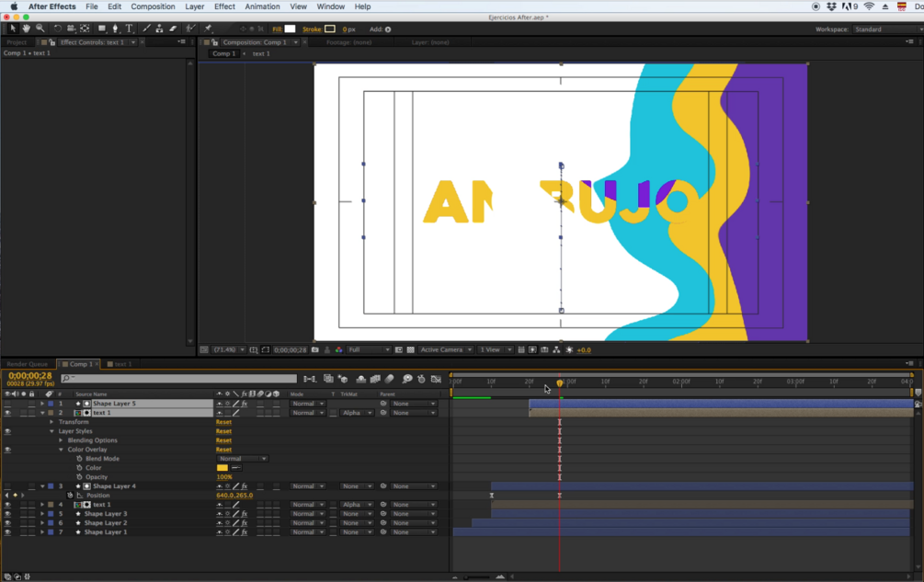Image resolution: width=924 pixels, height=582 pixels.
Task: Select the Rotation tool
Action: [x=58, y=29]
